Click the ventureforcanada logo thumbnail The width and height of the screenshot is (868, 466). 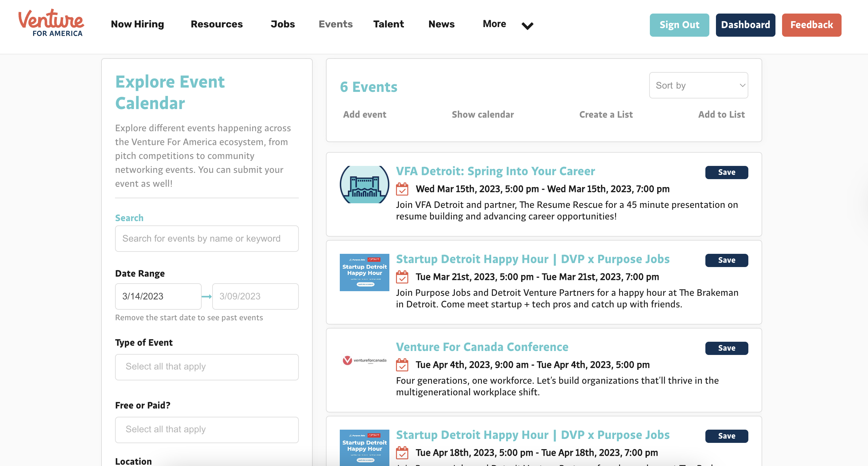click(364, 360)
